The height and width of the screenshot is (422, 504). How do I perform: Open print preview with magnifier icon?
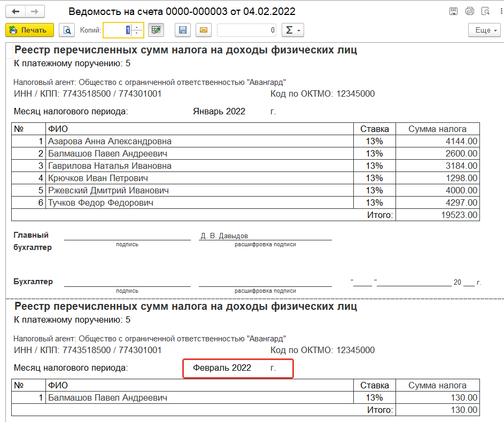(x=67, y=30)
